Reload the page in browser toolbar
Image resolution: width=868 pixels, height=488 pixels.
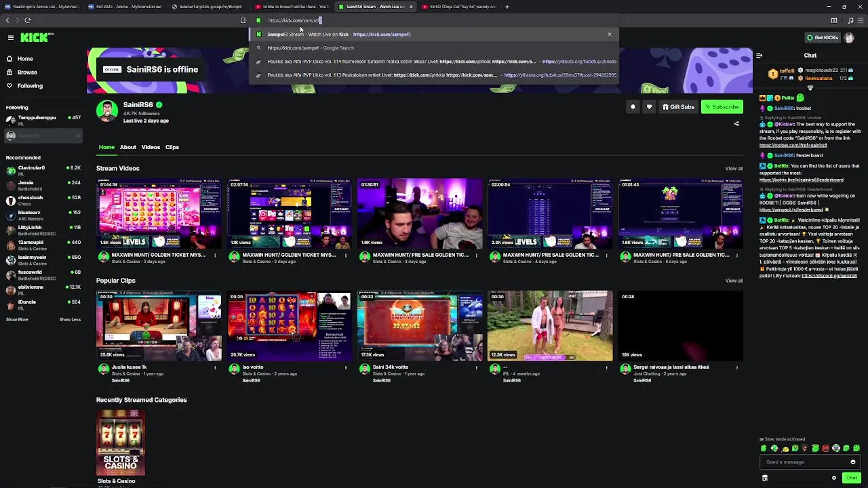pyautogui.click(x=28, y=20)
